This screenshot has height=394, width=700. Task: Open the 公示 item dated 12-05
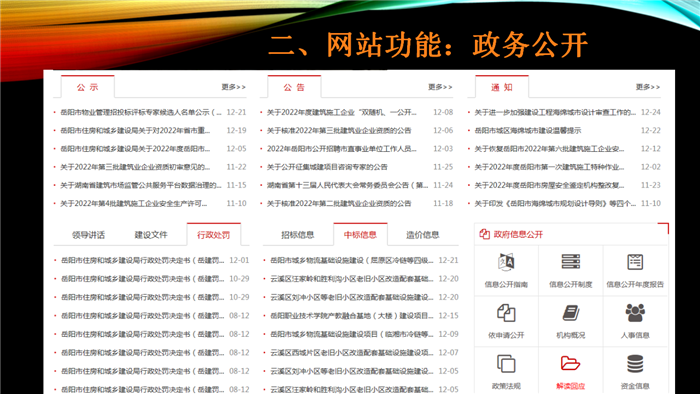tap(135, 149)
